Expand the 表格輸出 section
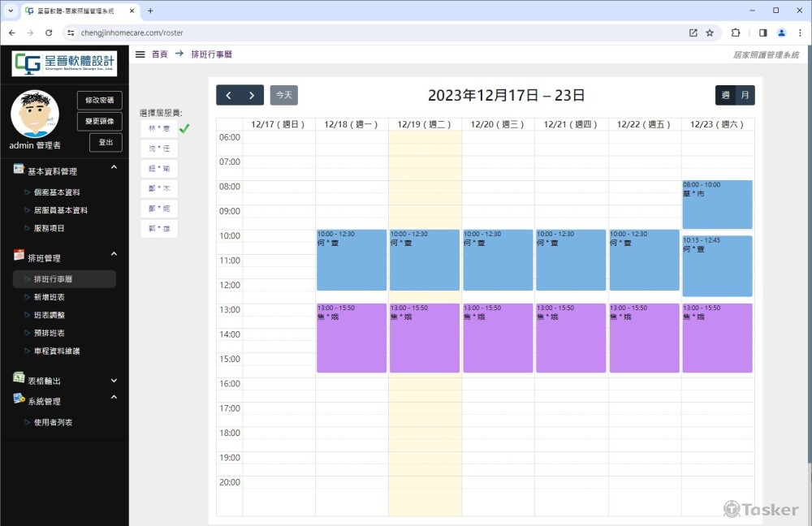The image size is (812, 526). pyautogui.click(x=114, y=381)
